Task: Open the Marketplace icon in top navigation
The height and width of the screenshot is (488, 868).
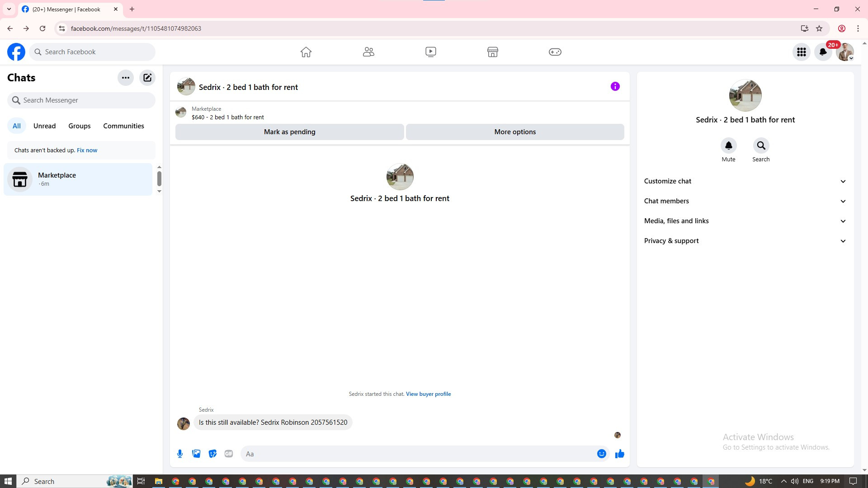Action: point(493,52)
